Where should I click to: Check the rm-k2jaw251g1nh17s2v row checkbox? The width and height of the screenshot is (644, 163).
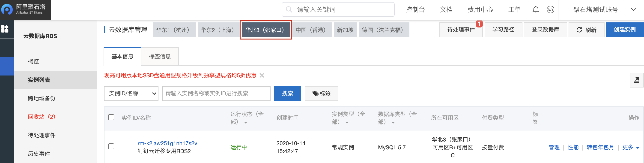(111, 147)
